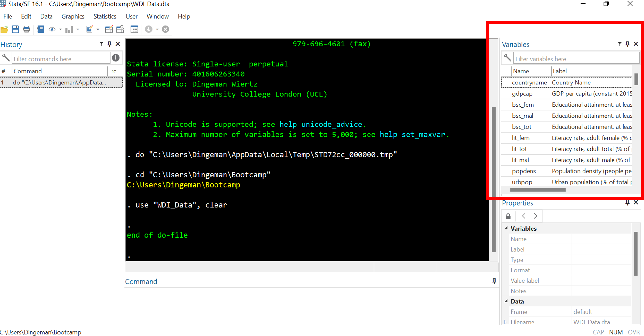This screenshot has width=644, height=336.
Task: Open the Statistics menu
Action: point(105,16)
